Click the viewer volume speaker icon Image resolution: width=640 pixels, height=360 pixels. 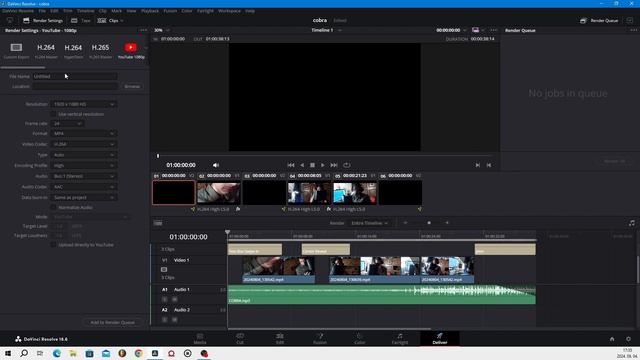coord(216,165)
